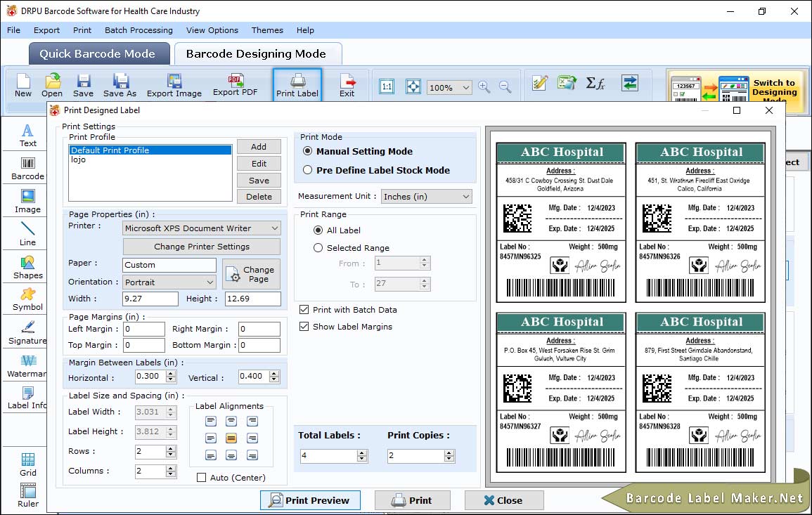Export the label as an image
Viewport: 812px width, 515px height.
coord(174,86)
